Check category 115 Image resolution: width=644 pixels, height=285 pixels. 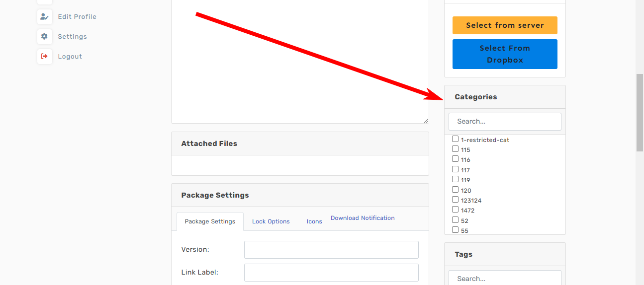click(x=455, y=149)
